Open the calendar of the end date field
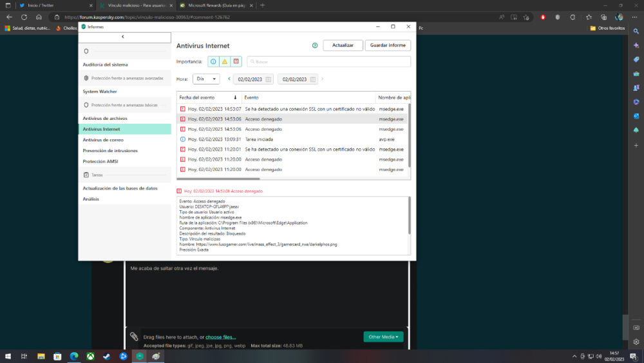 coord(313,79)
